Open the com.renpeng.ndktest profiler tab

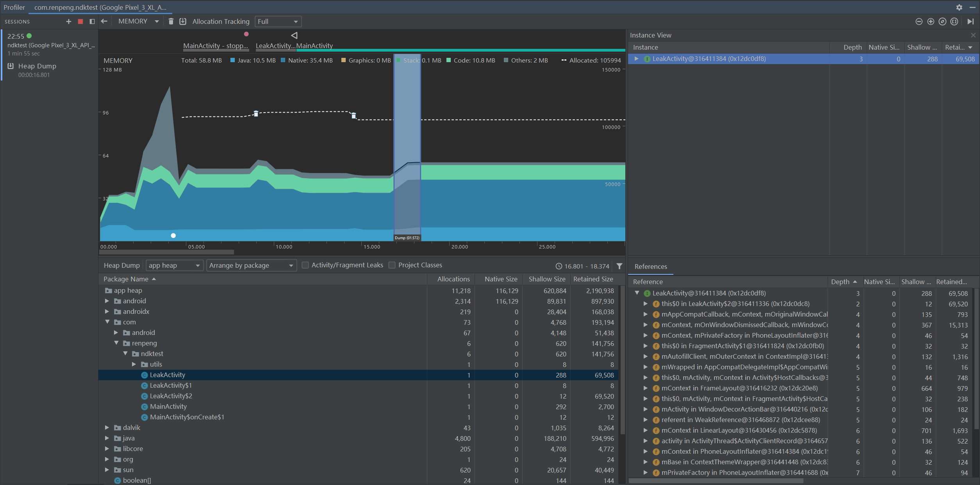tap(100, 7)
